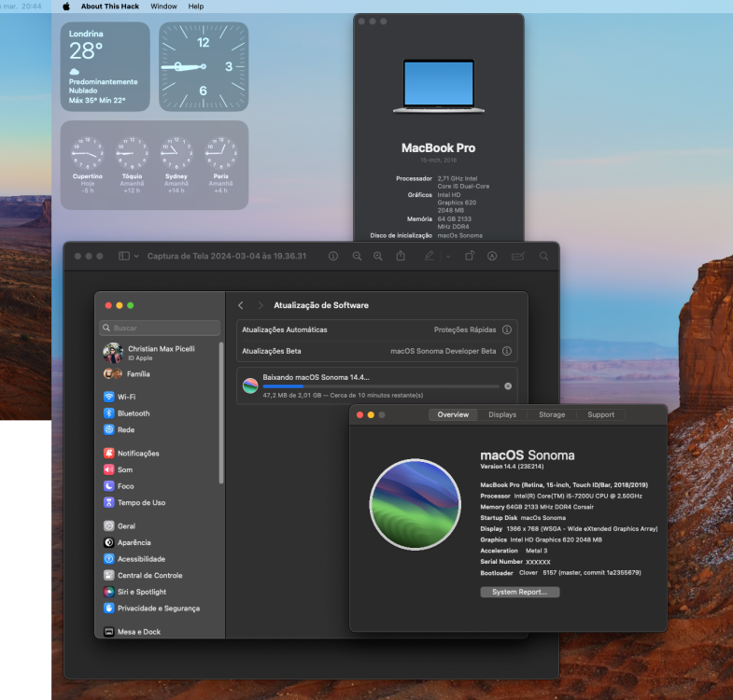Click the forward chevron in Atualização de Software
733x700 pixels.
260,305
